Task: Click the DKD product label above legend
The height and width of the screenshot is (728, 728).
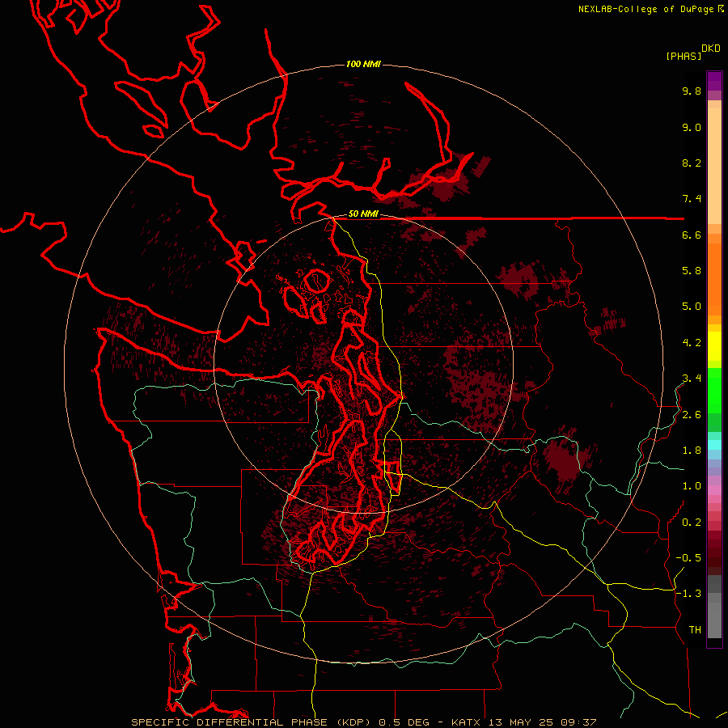Action: point(711,49)
